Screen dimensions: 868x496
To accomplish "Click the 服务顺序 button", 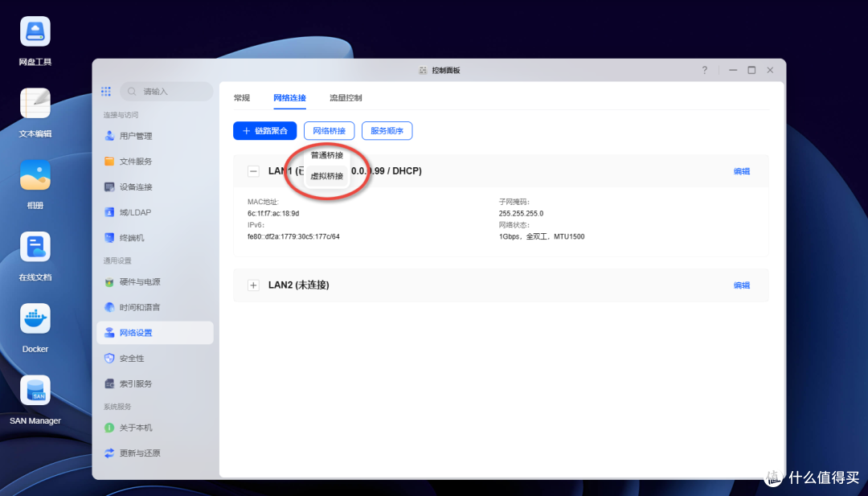I will (x=387, y=131).
